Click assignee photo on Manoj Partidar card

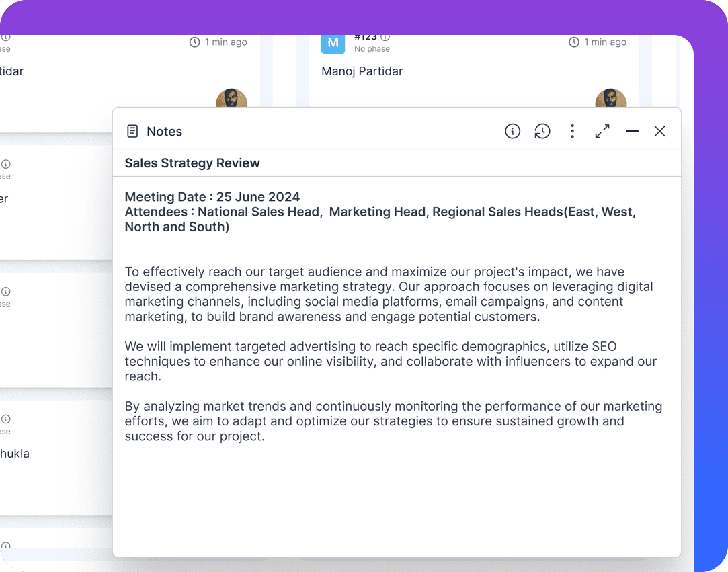[x=610, y=98]
